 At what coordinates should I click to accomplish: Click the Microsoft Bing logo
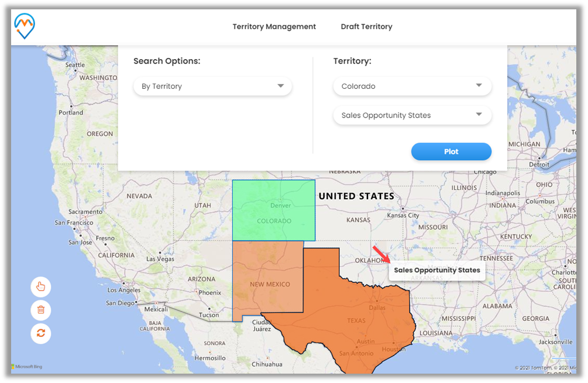pyautogui.click(x=27, y=367)
